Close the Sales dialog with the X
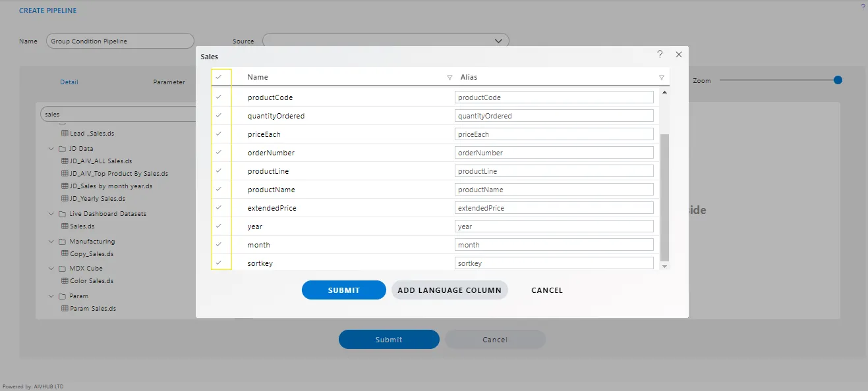This screenshot has width=868, height=391. 679,55
